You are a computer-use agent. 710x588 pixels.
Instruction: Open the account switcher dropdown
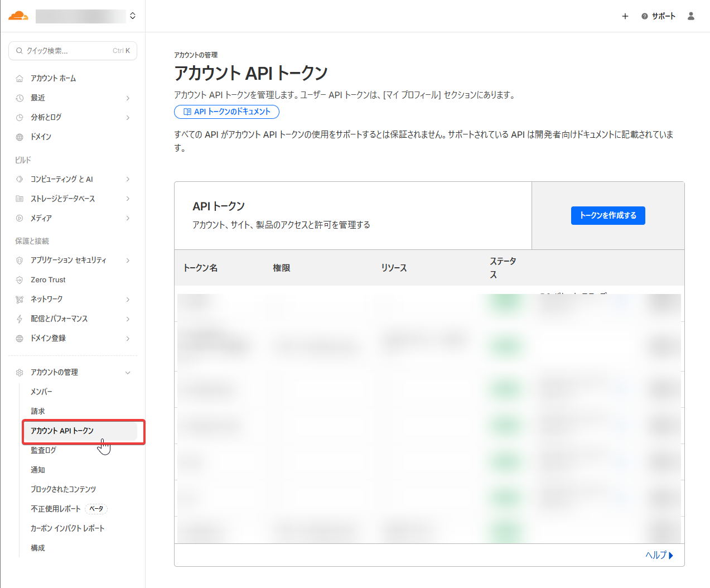133,16
